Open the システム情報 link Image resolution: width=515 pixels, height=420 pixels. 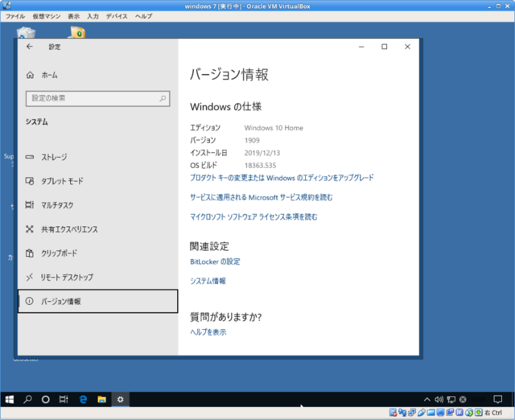point(208,281)
